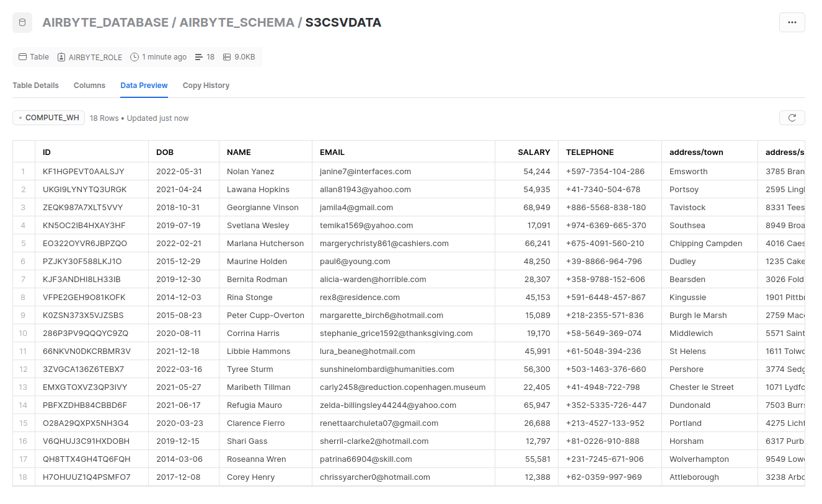This screenshot has width=822, height=504.
Task: Switch to the Table Details tab
Action: click(x=35, y=85)
